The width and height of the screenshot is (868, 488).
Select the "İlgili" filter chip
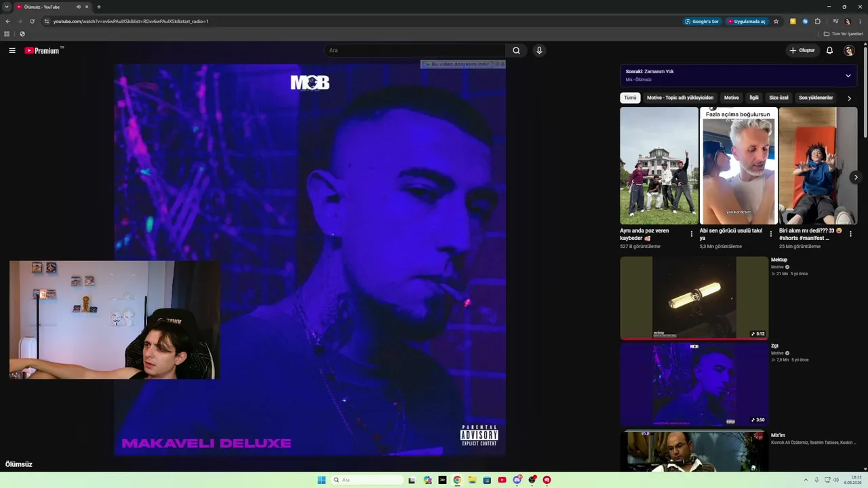pos(754,98)
